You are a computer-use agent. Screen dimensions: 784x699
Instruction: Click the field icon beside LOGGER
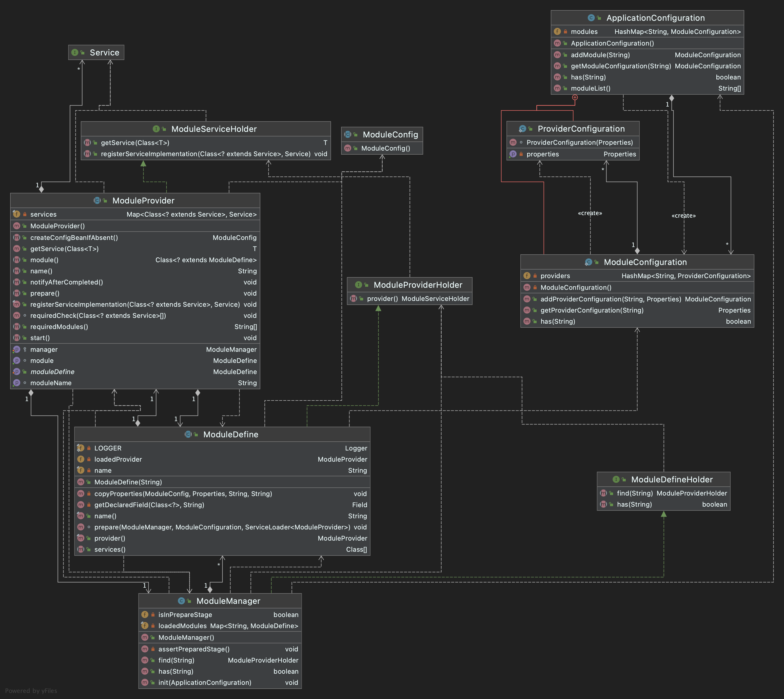pyautogui.click(x=81, y=448)
